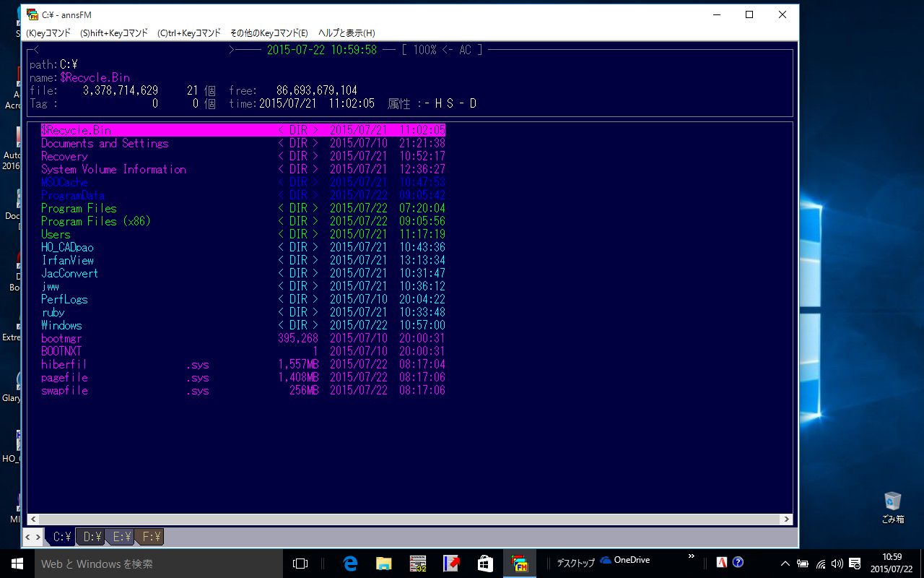
Task: Select the pagefile .sys file entry
Action: click(x=65, y=377)
